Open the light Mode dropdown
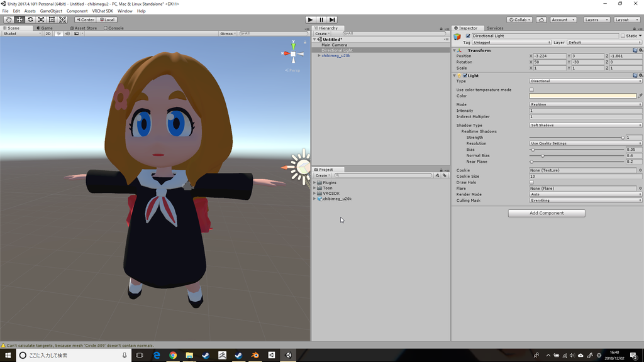This screenshot has height=362, width=644. click(586, 105)
